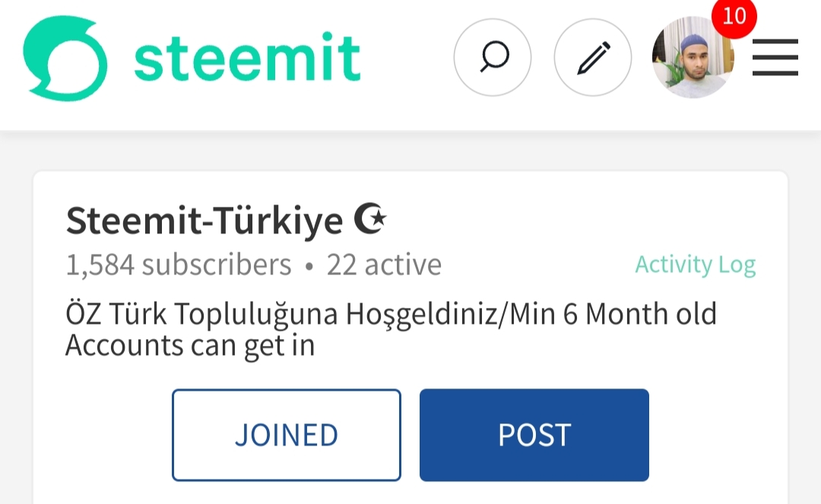Click the 1,584 subscribers count
The height and width of the screenshot is (504, 821).
click(x=179, y=265)
